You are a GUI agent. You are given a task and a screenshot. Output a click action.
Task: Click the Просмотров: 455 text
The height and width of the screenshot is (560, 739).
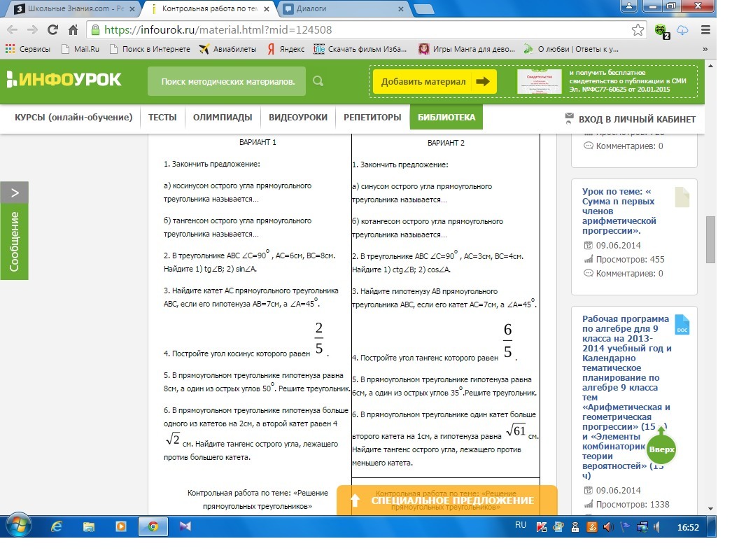[630, 259]
